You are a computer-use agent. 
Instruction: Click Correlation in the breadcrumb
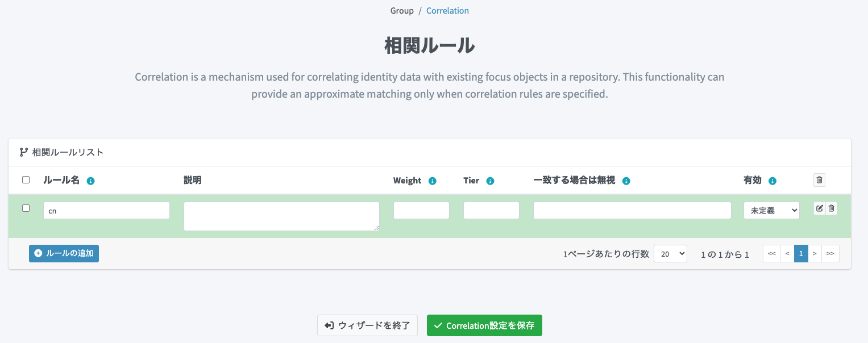pyautogui.click(x=447, y=11)
